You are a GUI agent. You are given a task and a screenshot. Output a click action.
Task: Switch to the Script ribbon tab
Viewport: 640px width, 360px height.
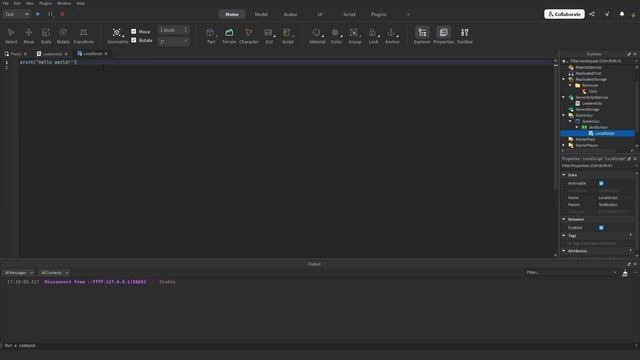(x=349, y=14)
